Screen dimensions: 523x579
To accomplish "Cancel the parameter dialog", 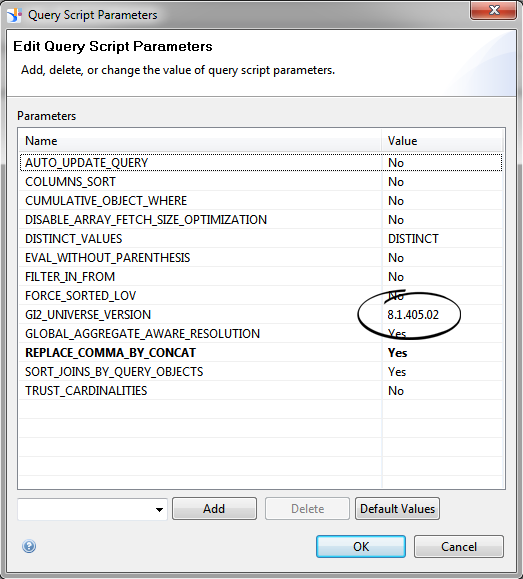I will [x=459, y=547].
